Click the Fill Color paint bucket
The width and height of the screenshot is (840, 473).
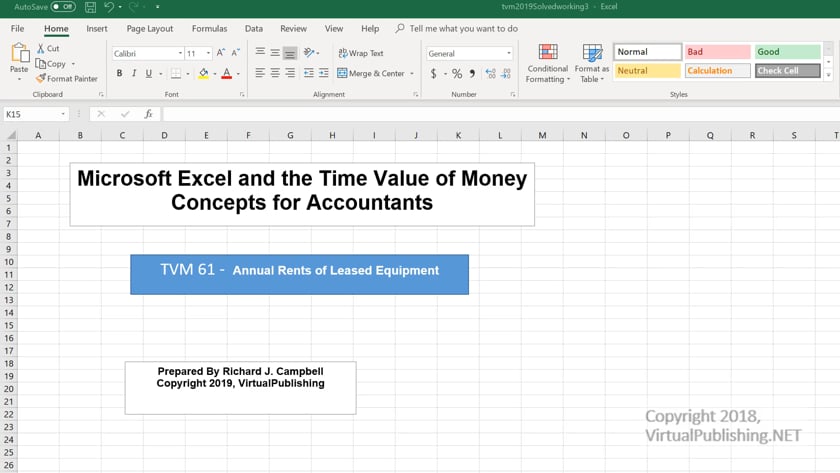pyautogui.click(x=204, y=73)
